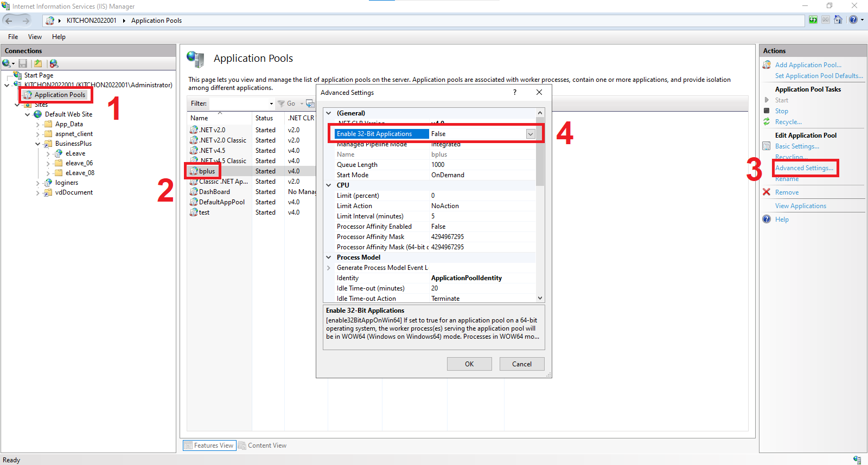Click the Go filter button
Viewport: 868px width, 465px height.
point(287,104)
